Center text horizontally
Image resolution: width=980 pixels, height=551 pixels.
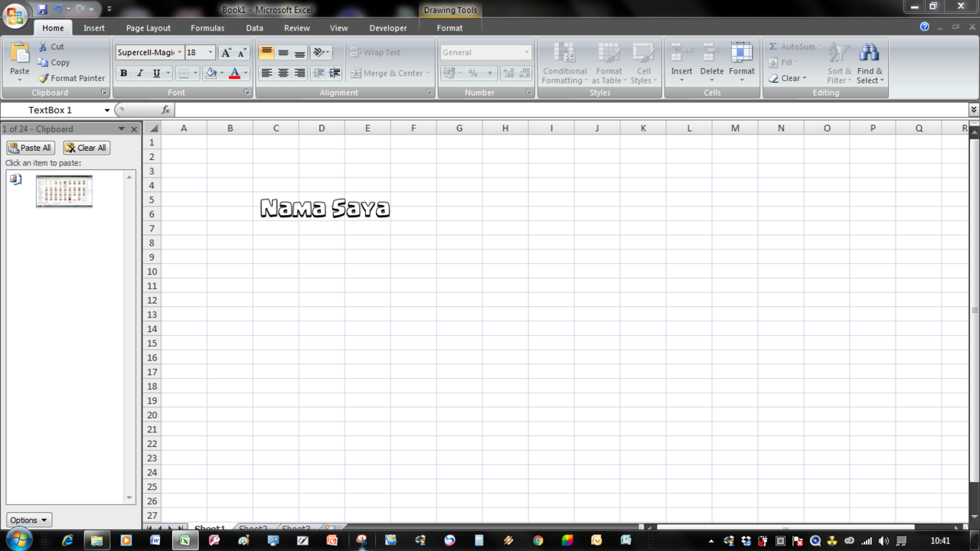283,73
